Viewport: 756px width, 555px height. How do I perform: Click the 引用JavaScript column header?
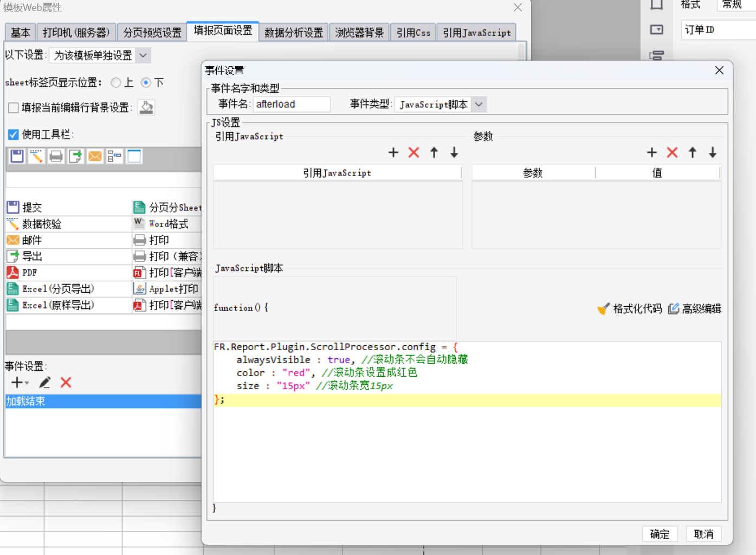coord(337,173)
